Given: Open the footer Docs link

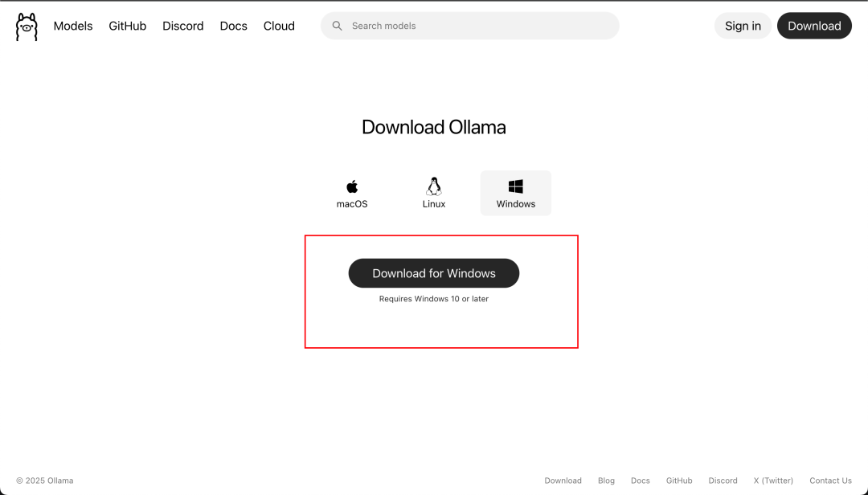Looking at the screenshot, I should pos(641,481).
